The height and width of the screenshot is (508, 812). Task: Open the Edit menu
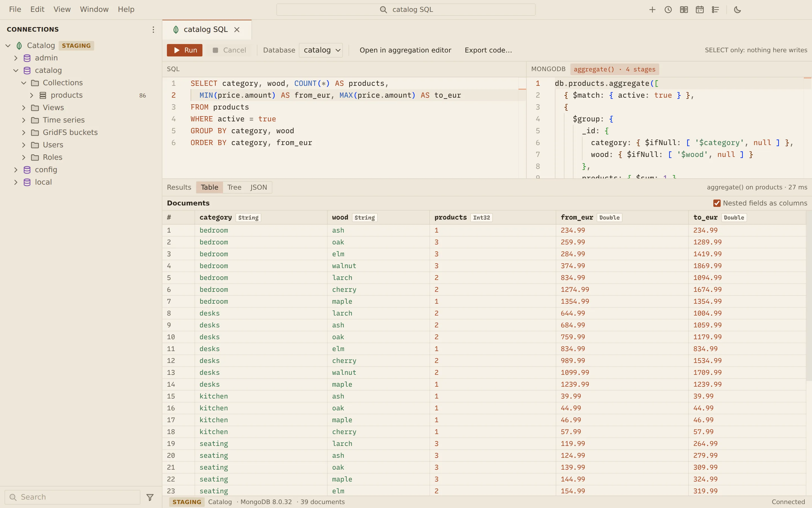click(37, 9)
